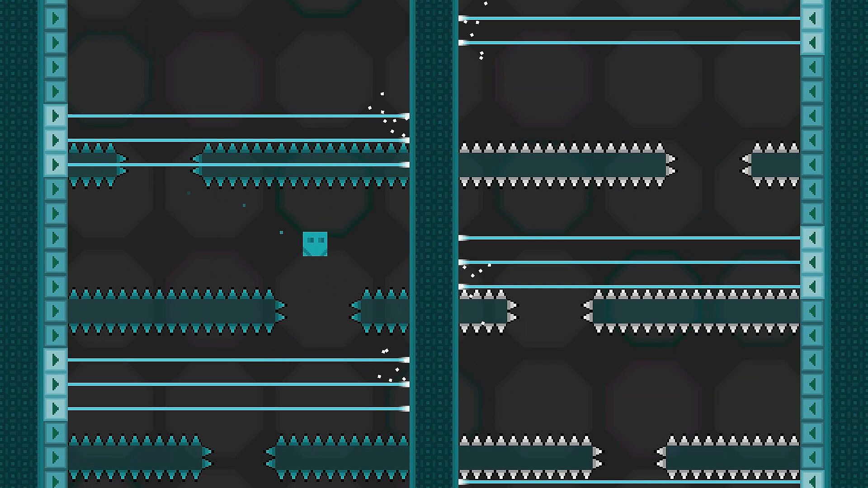Click the bottom-right white spiked platform
Image resolution: width=868 pixels, height=488 pixels.
(x=732, y=457)
